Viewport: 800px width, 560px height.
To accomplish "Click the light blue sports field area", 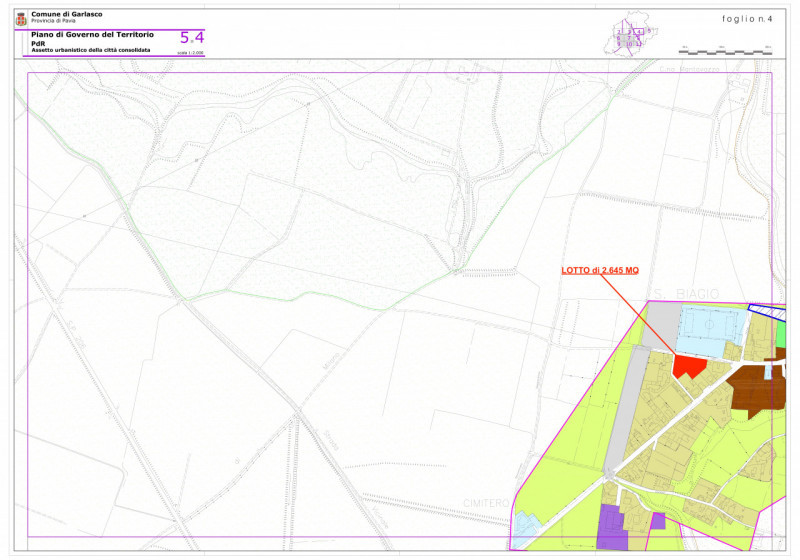I will click(711, 325).
